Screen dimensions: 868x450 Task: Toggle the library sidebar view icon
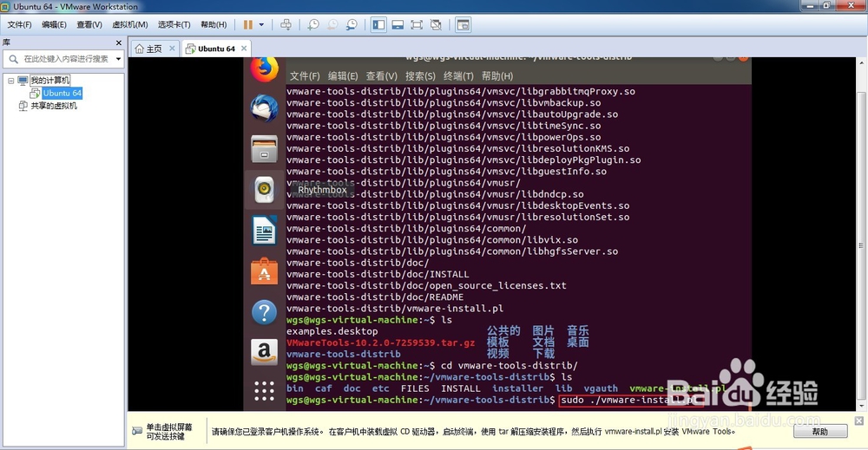click(x=378, y=25)
